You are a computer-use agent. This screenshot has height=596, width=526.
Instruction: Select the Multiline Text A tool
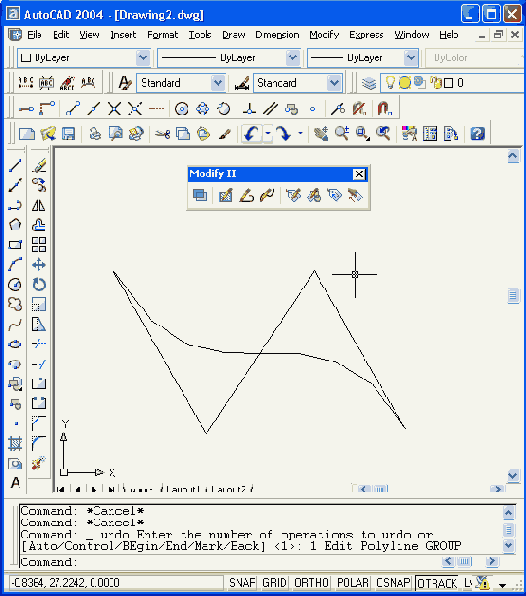click(x=15, y=483)
